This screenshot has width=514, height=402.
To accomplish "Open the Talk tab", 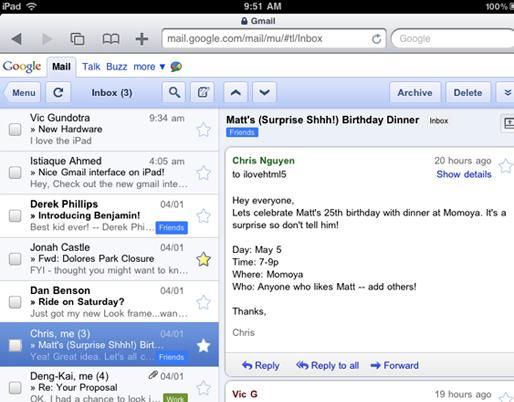I will (91, 67).
